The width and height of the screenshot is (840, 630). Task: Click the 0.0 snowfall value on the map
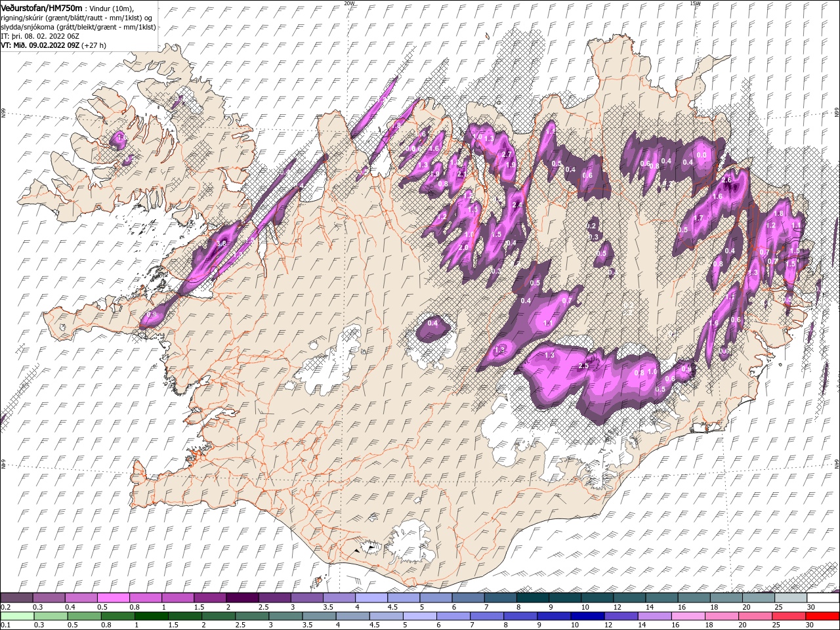pos(702,155)
